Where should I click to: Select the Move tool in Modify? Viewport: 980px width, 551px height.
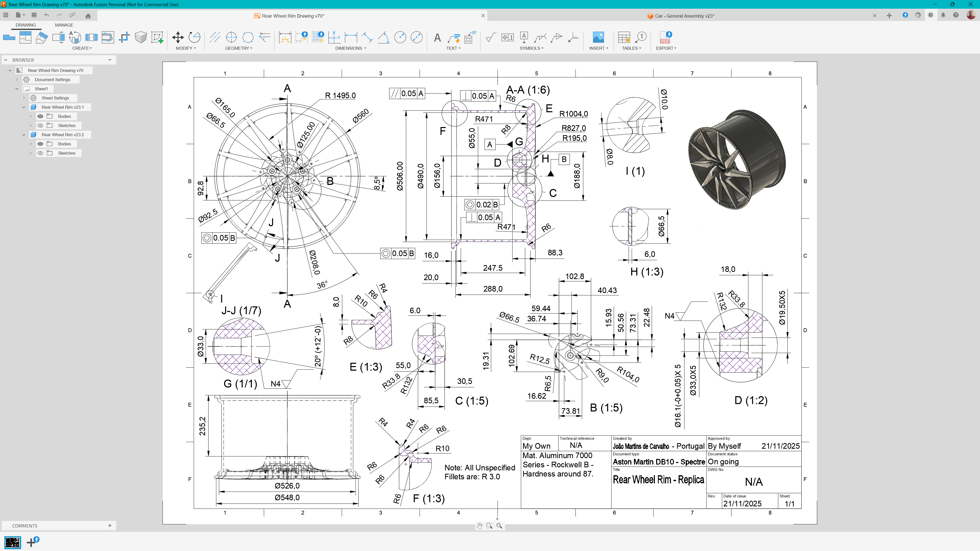tap(178, 37)
